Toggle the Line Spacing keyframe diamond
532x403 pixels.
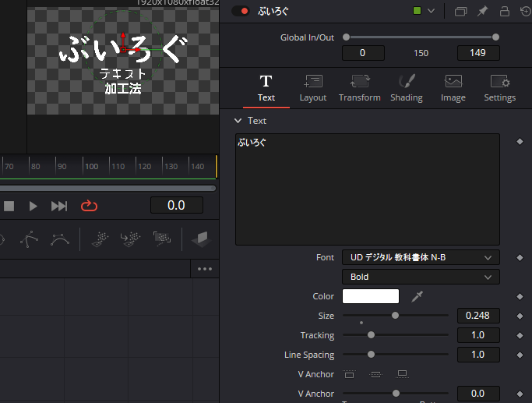520,355
